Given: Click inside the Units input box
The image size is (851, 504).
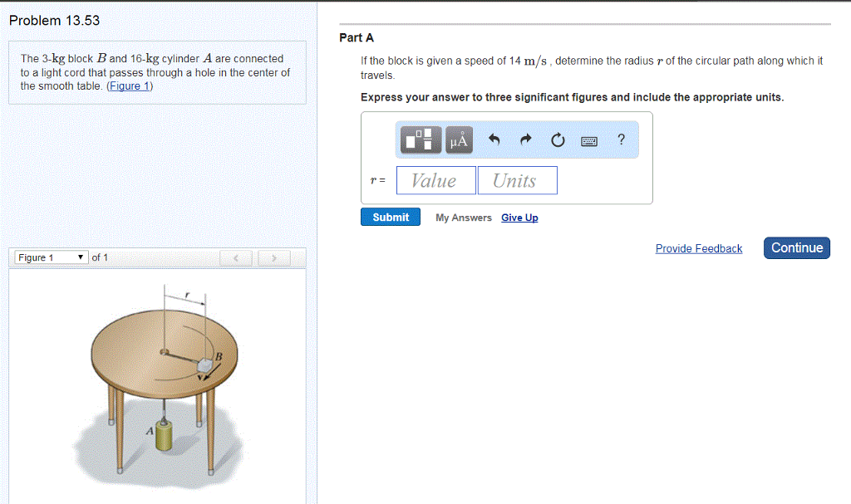Looking at the screenshot, I should coord(517,179).
